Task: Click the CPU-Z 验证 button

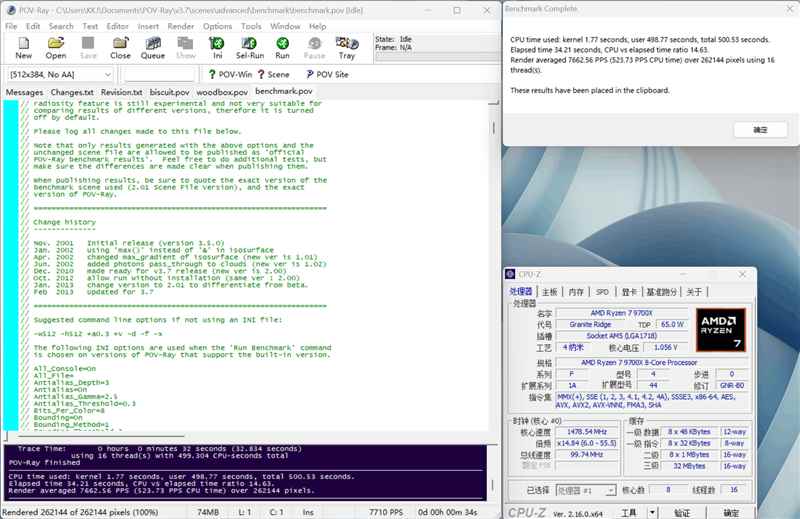Action: 680,513
